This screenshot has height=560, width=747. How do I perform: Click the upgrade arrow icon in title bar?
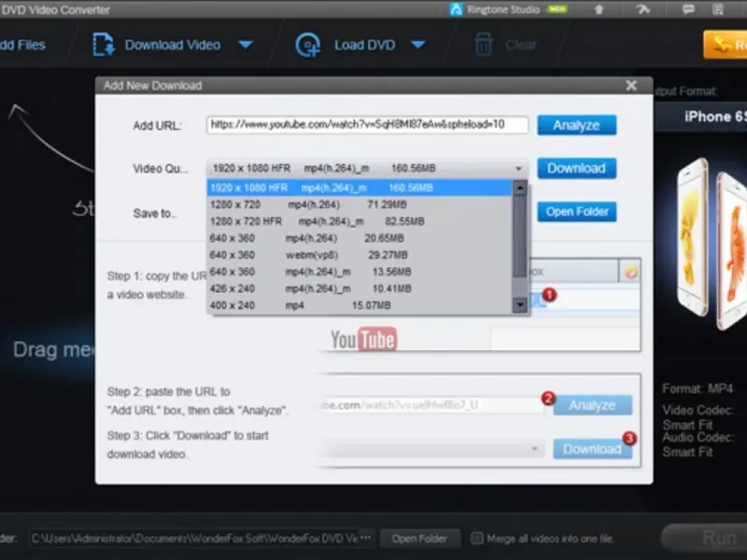tap(599, 9)
